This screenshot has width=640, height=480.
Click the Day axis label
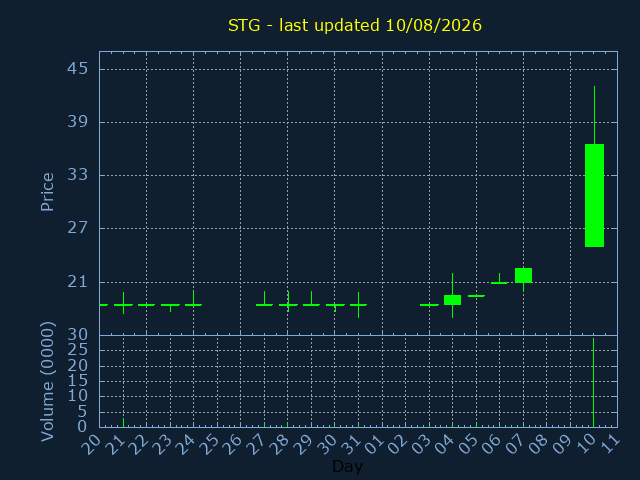(347, 466)
